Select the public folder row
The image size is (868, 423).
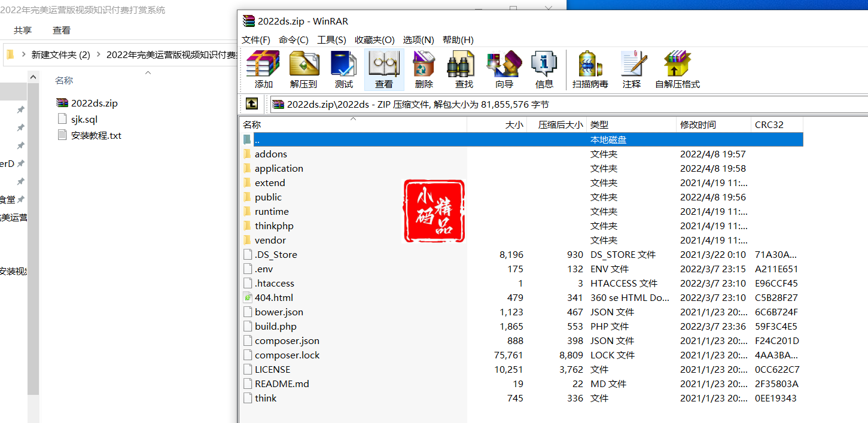point(521,197)
